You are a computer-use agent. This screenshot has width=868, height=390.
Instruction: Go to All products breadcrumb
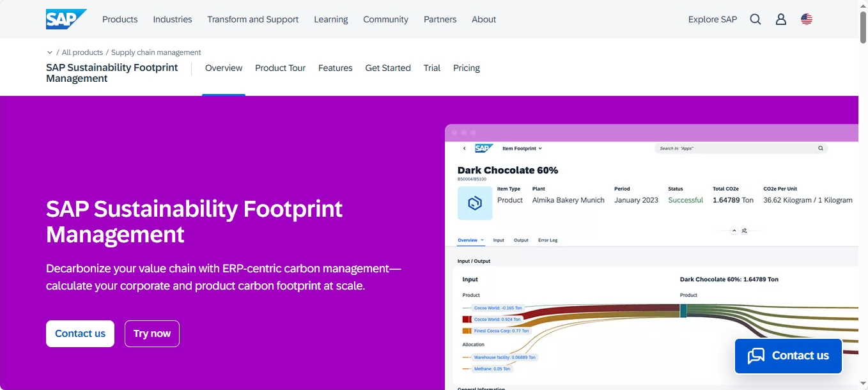point(82,52)
